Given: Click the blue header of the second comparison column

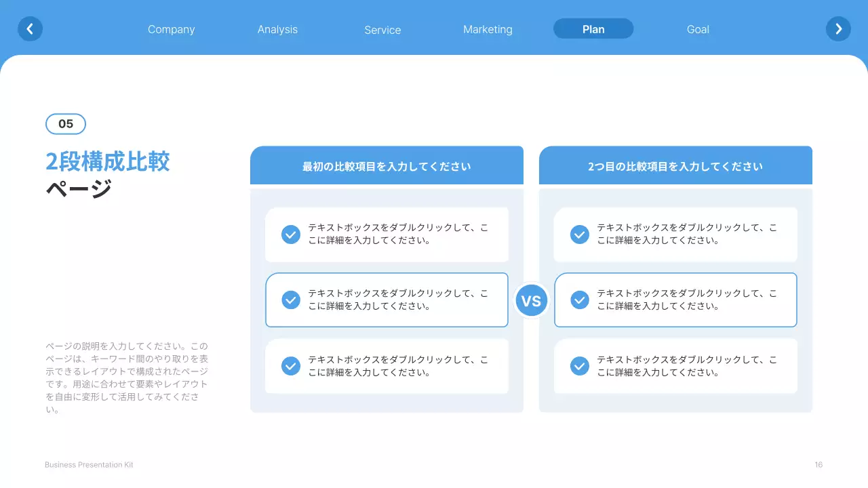Looking at the screenshot, I should pyautogui.click(x=675, y=165).
